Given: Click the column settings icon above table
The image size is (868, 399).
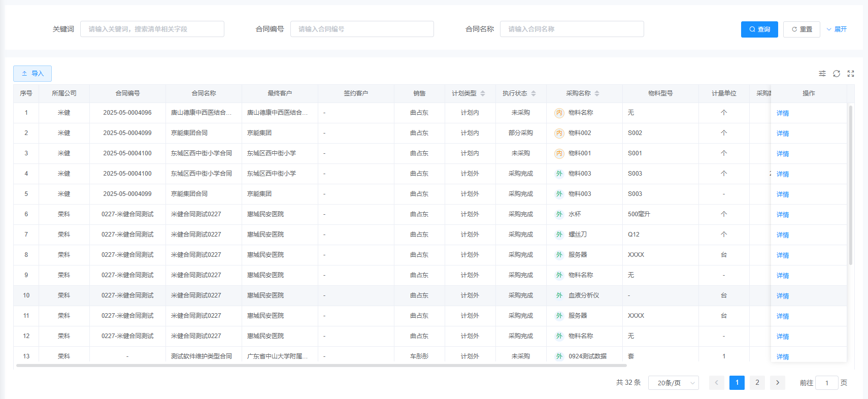Looking at the screenshot, I should pyautogui.click(x=822, y=74).
